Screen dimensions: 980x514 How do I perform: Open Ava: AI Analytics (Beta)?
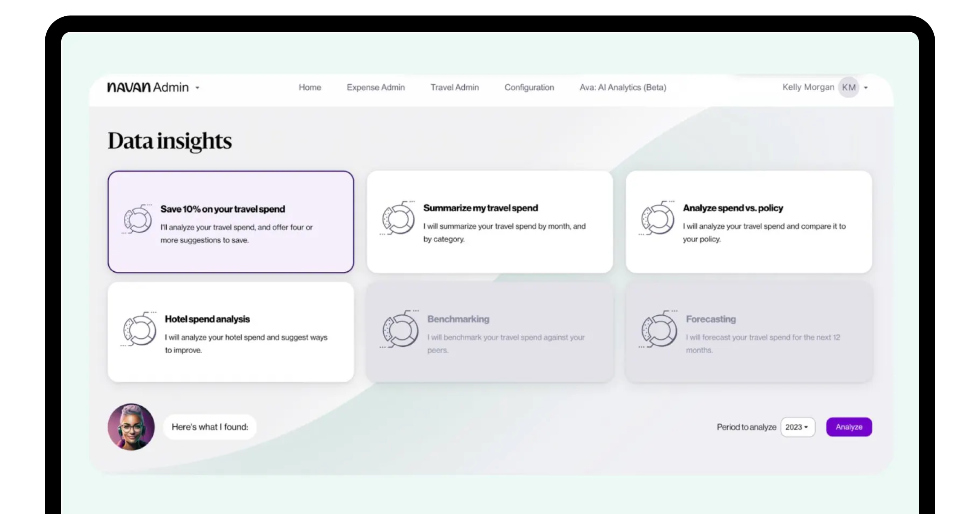623,87
